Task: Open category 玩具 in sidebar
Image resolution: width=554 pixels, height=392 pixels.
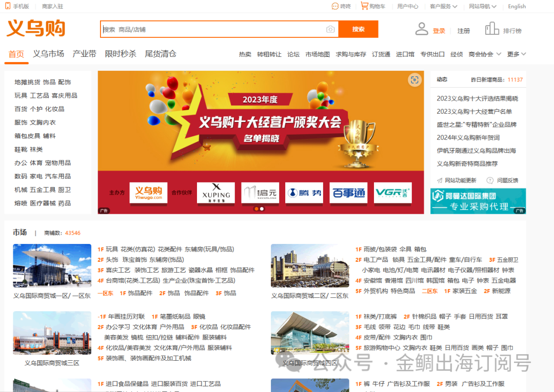Action: [21, 96]
